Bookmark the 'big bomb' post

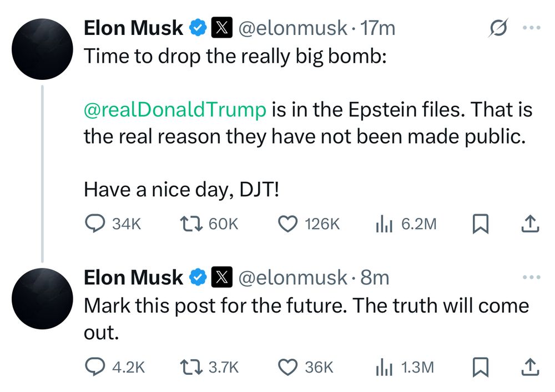(480, 224)
